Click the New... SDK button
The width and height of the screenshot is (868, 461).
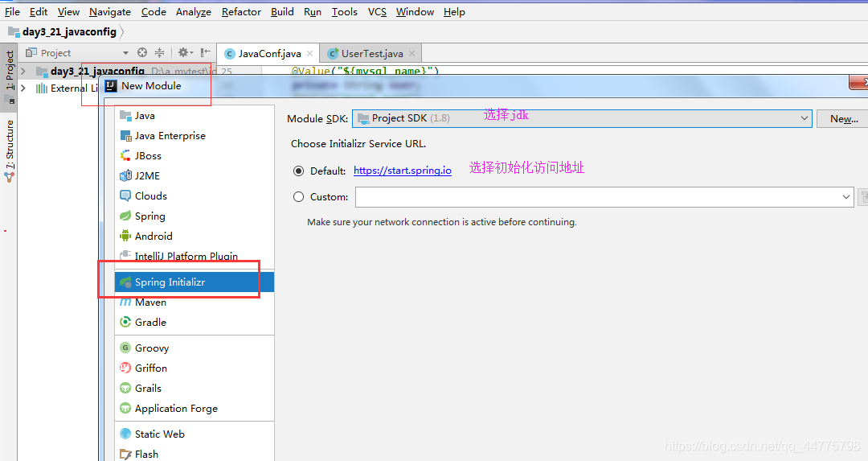[844, 118]
